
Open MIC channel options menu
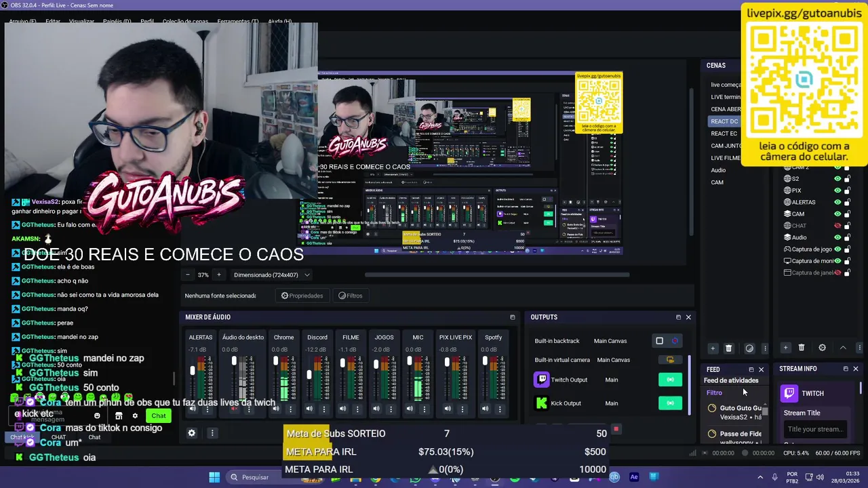click(425, 409)
